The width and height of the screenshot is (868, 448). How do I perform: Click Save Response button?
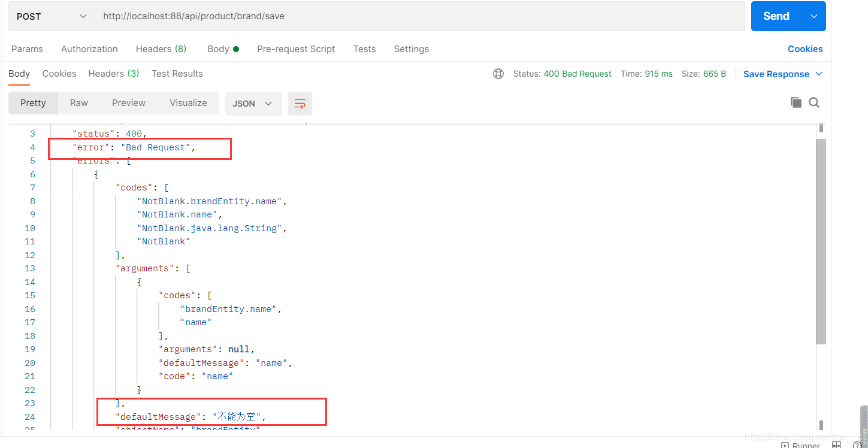[776, 74]
